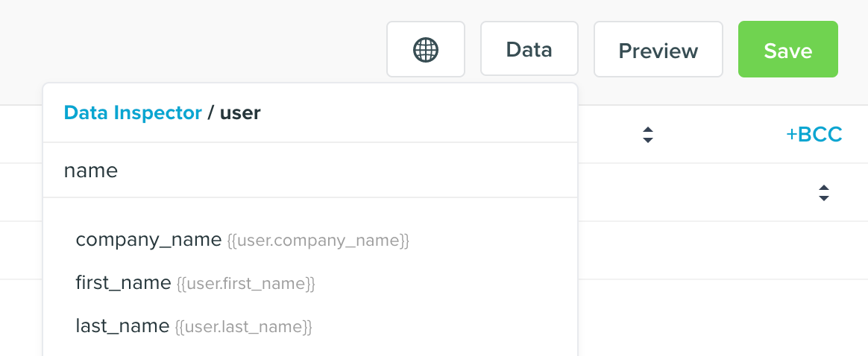
Task: Save the template with the green button
Action: (x=787, y=50)
